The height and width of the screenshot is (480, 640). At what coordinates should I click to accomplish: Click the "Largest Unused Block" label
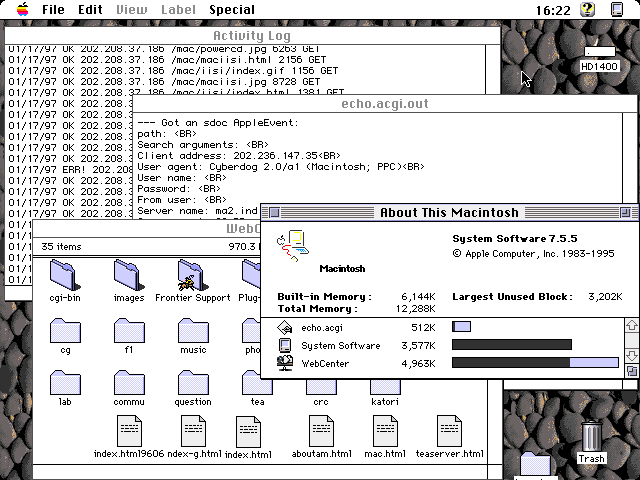[512, 297]
